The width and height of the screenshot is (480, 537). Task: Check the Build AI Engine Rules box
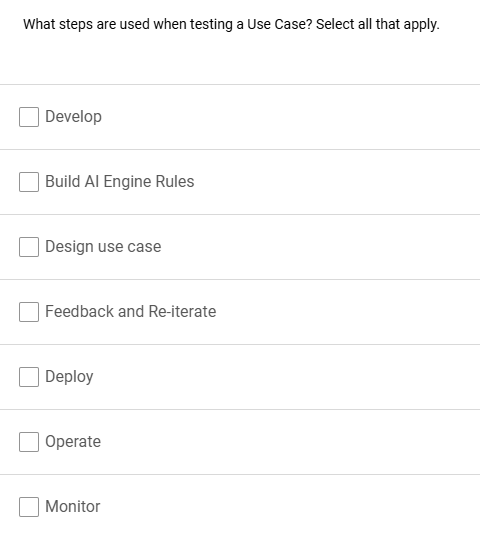tap(29, 182)
